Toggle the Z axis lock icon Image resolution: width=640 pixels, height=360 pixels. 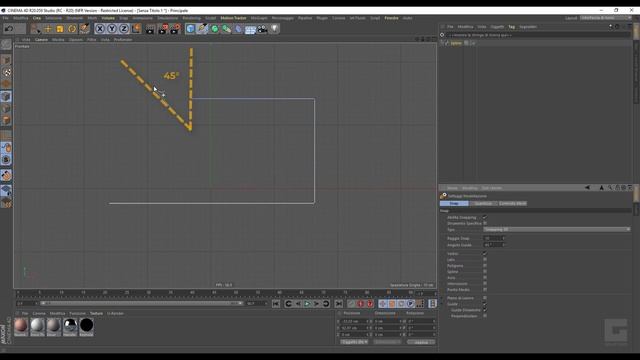[124, 29]
